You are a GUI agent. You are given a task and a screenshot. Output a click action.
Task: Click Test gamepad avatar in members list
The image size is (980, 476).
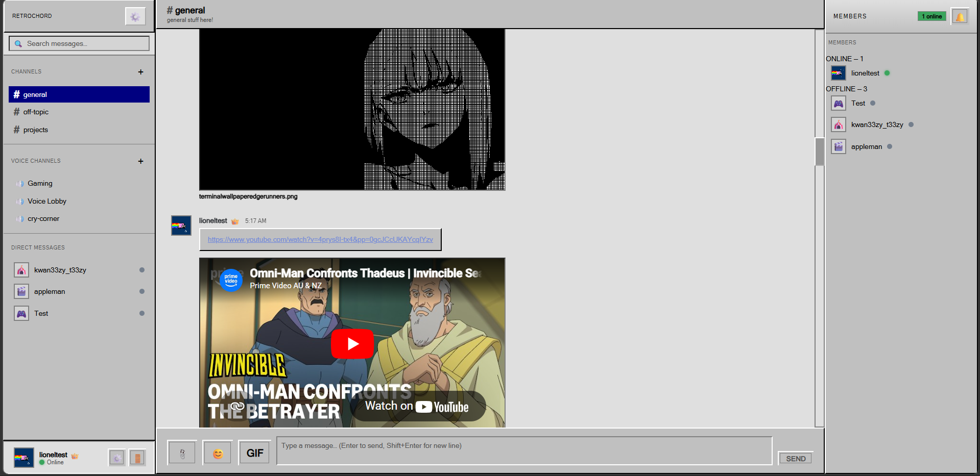point(839,103)
